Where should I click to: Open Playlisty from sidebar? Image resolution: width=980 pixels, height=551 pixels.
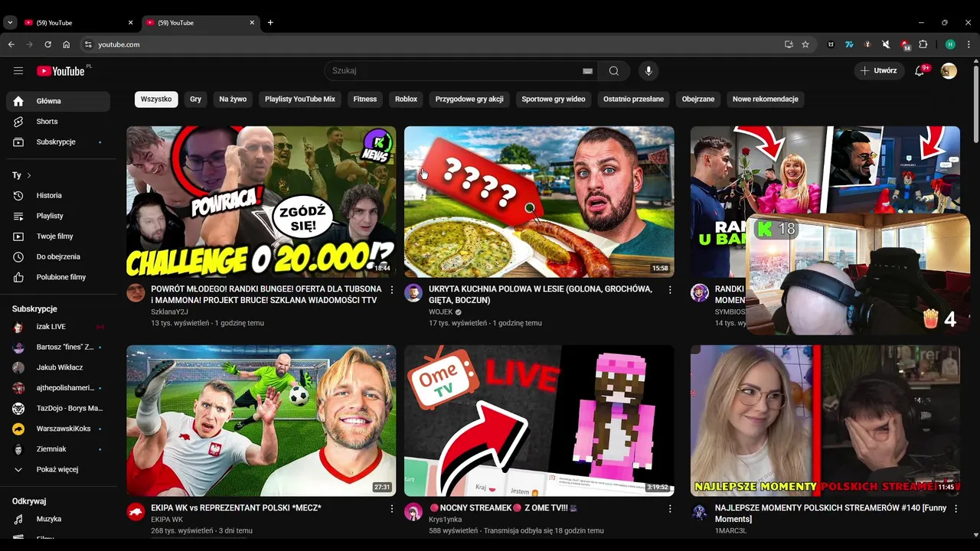click(x=58, y=216)
